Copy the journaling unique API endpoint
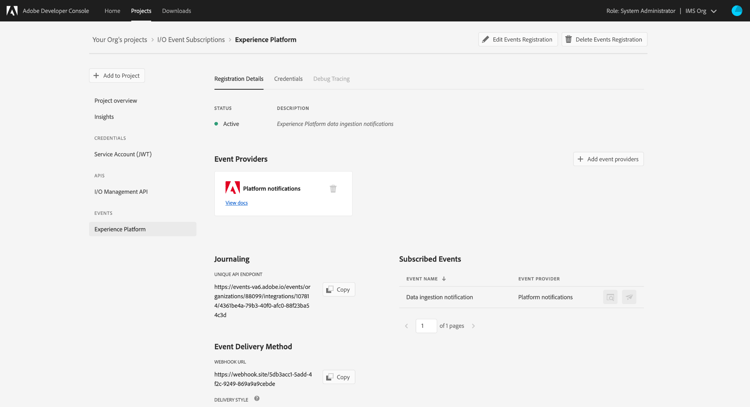The image size is (750, 407). tap(339, 289)
